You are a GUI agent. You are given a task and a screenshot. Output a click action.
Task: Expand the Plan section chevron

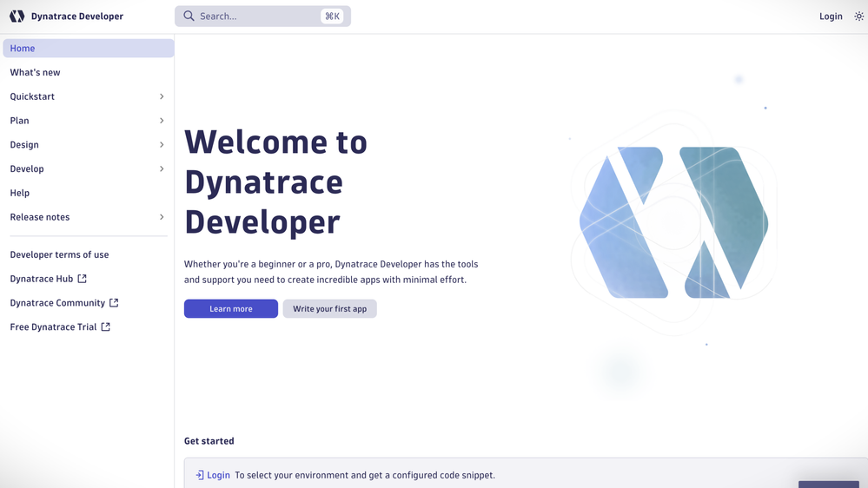click(162, 121)
